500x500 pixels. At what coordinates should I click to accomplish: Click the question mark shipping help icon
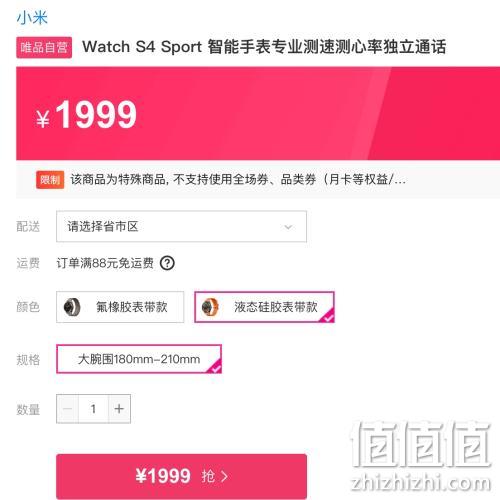167,263
